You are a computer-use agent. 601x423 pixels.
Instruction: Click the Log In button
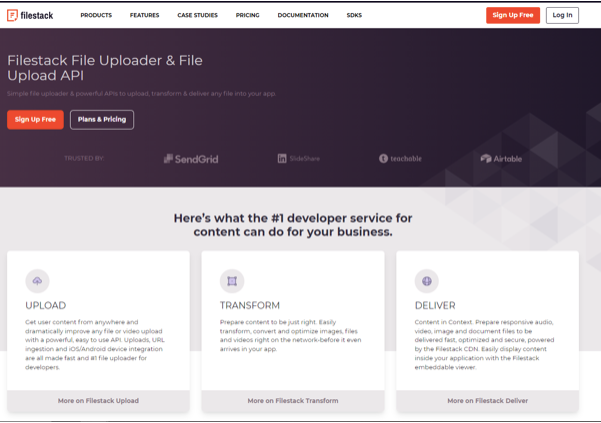point(562,15)
